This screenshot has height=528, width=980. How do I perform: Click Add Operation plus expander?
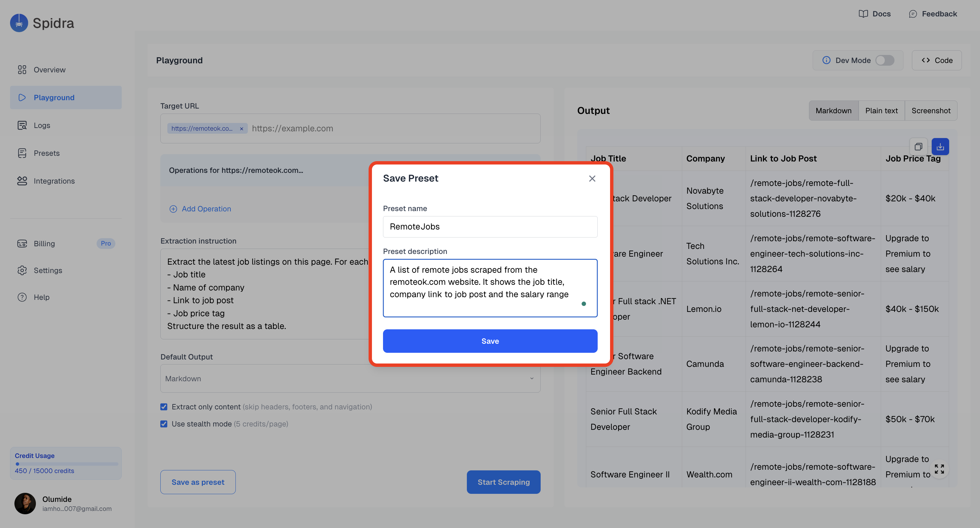coord(173,209)
